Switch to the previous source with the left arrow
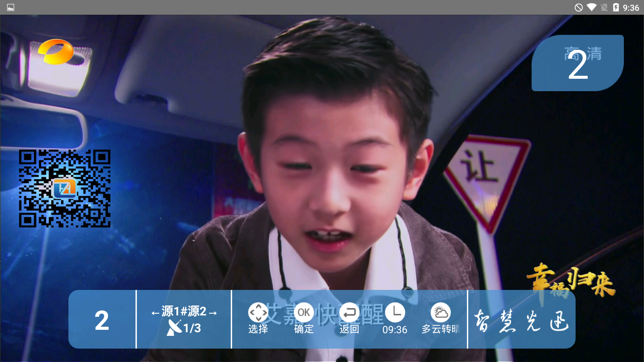 coord(155,313)
